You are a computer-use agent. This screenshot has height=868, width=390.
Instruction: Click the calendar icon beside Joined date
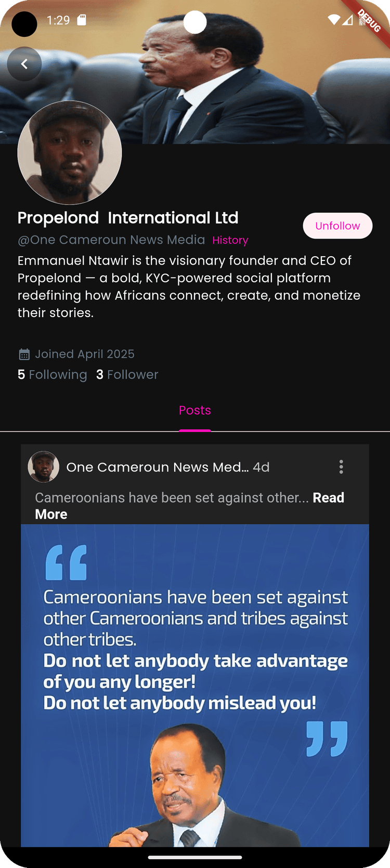click(24, 354)
